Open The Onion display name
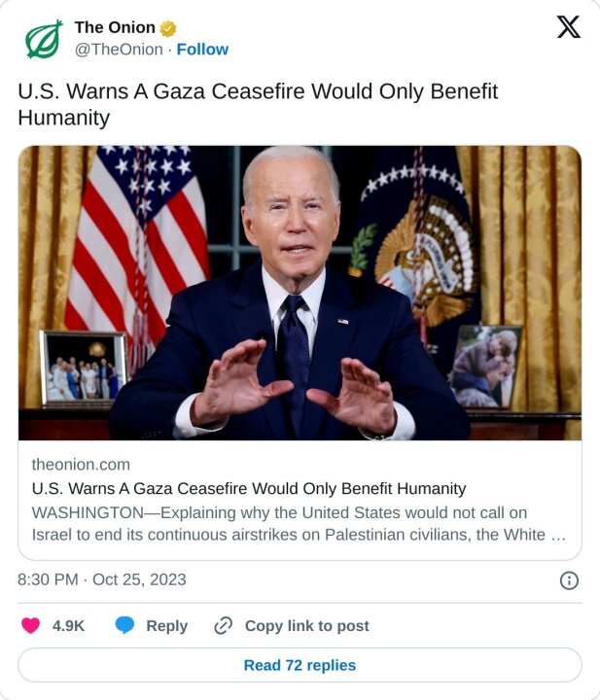Viewport: 600px width, 700px height. tap(115, 27)
